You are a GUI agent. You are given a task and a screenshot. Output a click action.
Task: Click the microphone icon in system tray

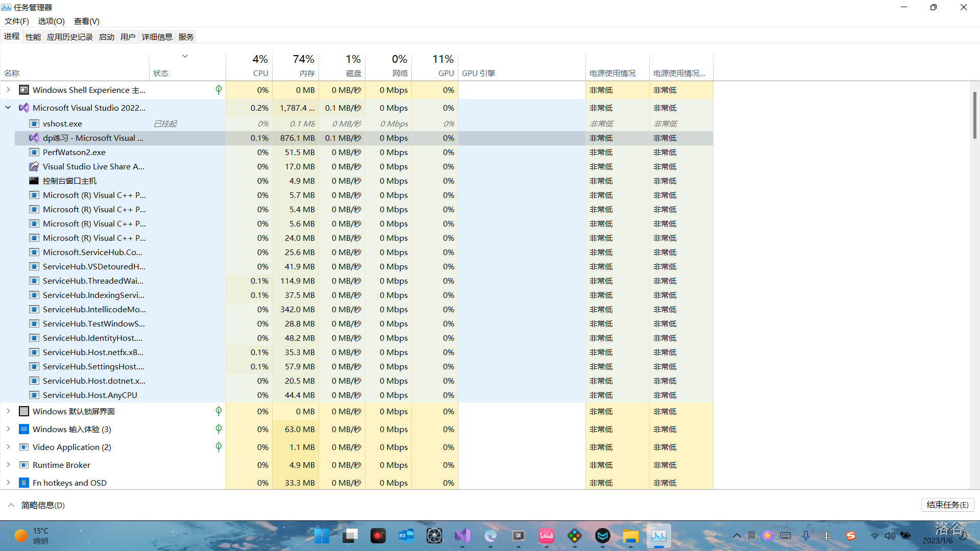(x=805, y=536)
